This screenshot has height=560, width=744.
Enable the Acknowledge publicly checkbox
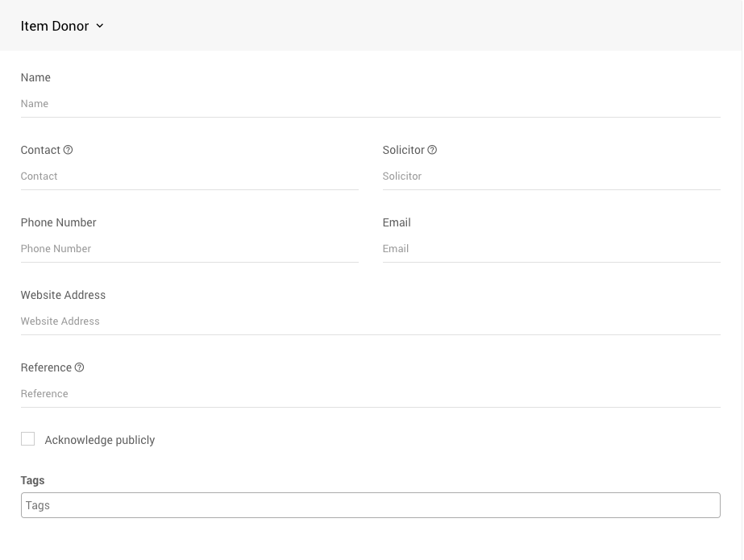(28, 439)
